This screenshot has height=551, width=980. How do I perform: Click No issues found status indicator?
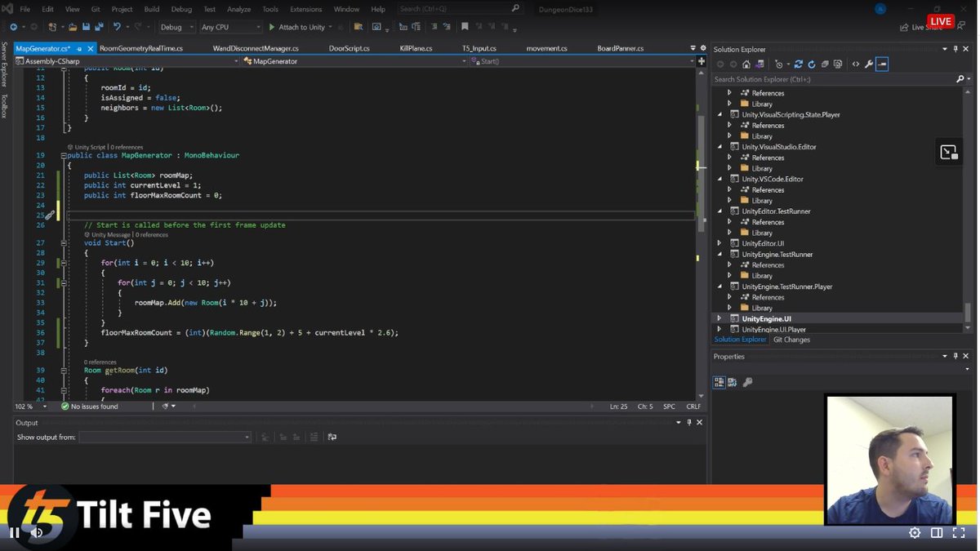point(89,406)
